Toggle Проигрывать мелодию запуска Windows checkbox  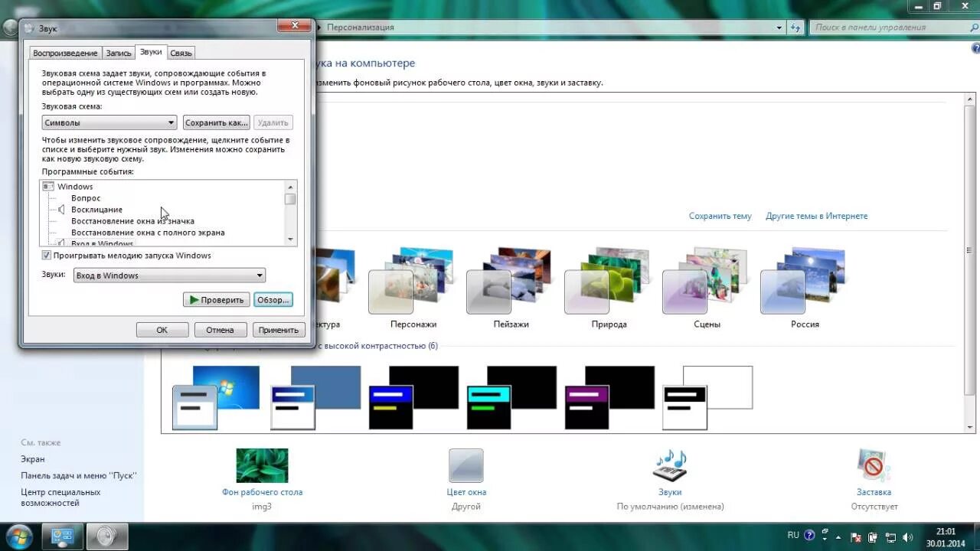pos(47,256)
